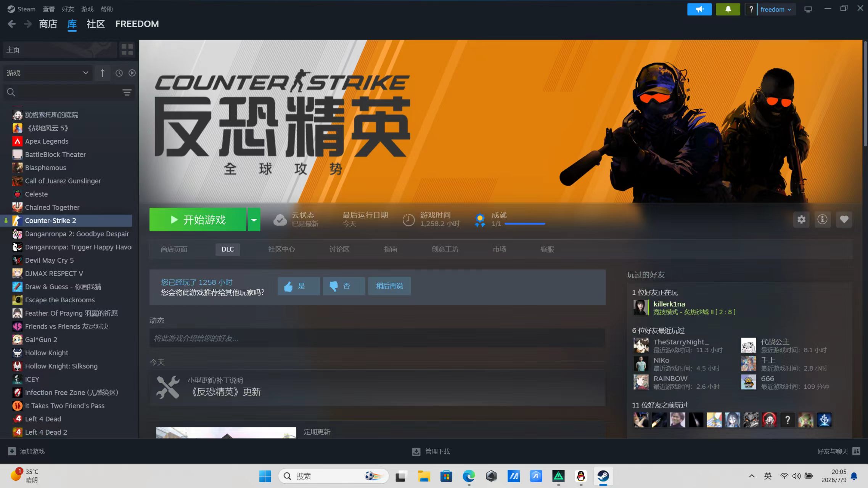868x488 pixels.
Task: Click the 主页 home button
Action: (x=60, y=50)
